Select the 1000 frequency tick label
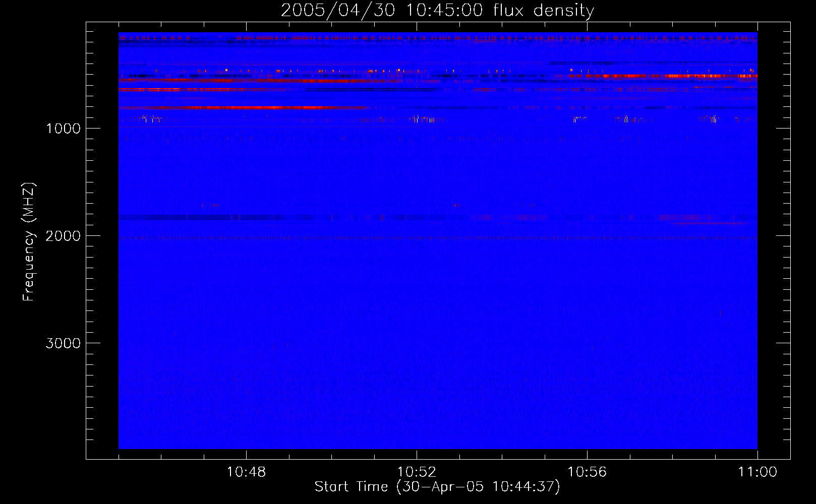 (63, 129)
